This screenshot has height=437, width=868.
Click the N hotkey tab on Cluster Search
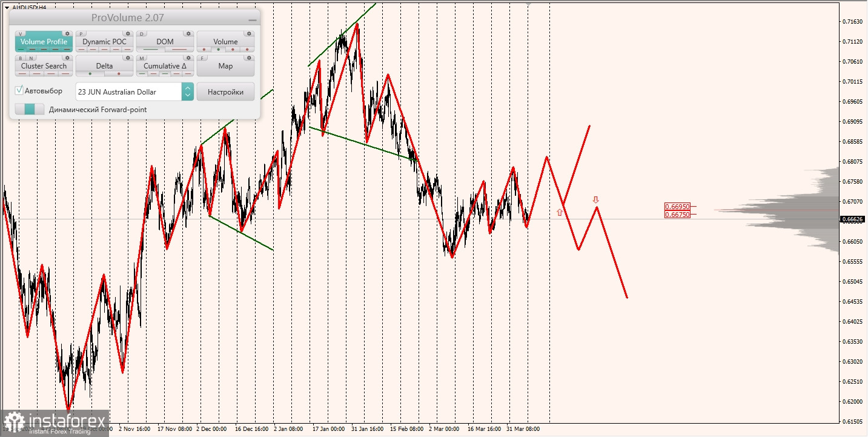(x=31, y=58)
